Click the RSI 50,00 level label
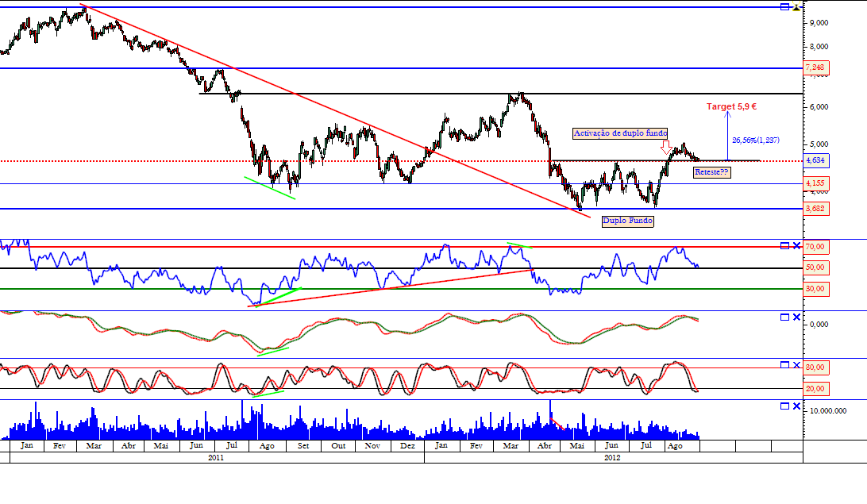This screenshot has height=504, width=867. tap(815, 268)
